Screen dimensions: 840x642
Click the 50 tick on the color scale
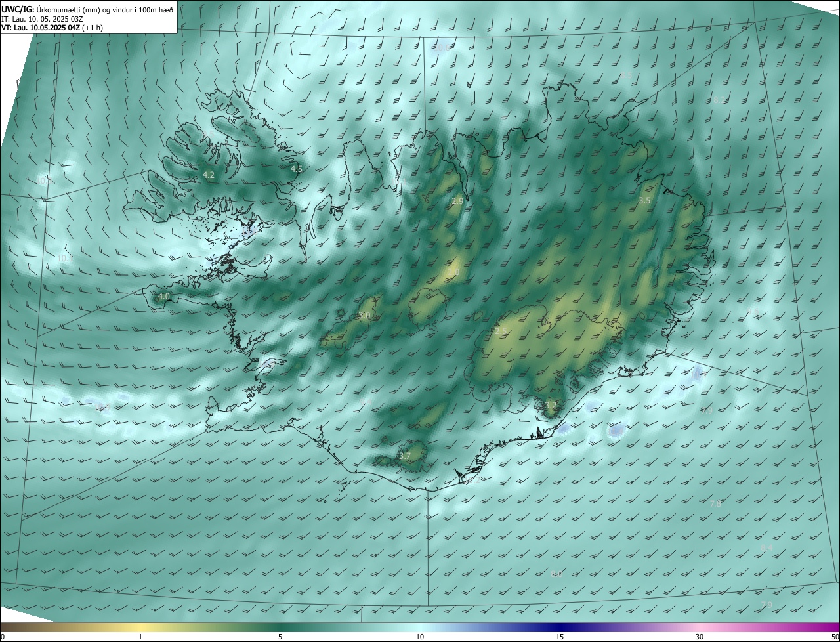coord(835,637)
